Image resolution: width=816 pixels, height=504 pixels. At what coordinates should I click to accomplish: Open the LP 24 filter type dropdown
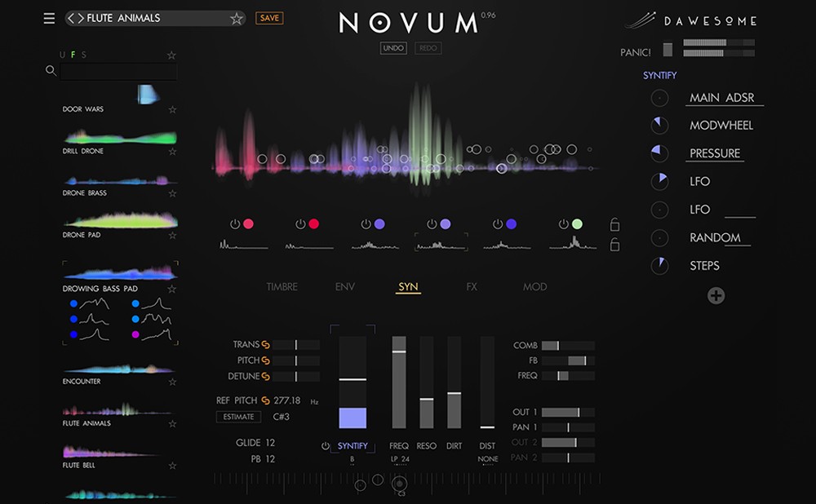399,459
